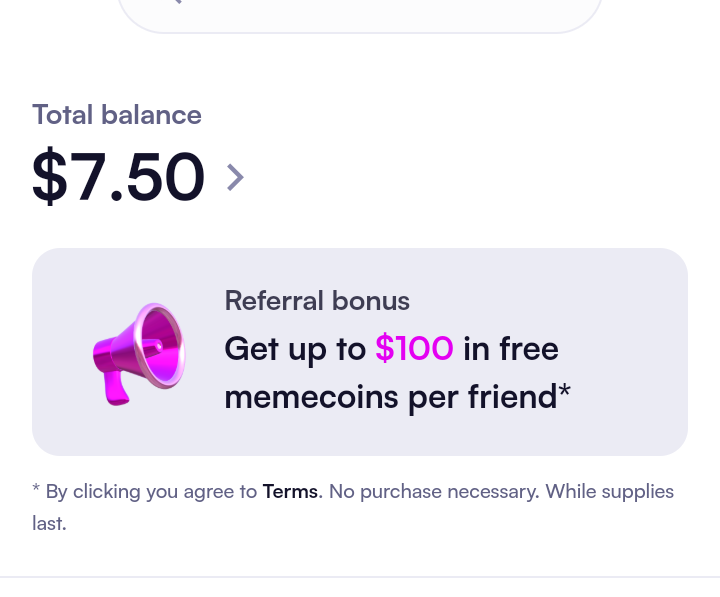The width and height of the screenshot is (720, 597).
Task: Click "By clicking you agree to" text
Action: click(x=151, y=492)
